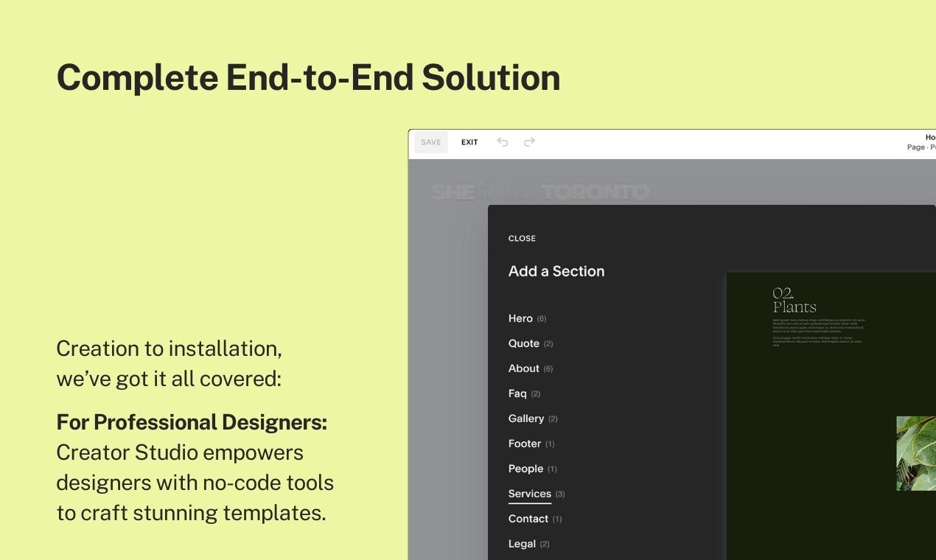Select the Faq section category
Image resolution: width=936 pixels, height=560 pixels.
tap(524, 393)
